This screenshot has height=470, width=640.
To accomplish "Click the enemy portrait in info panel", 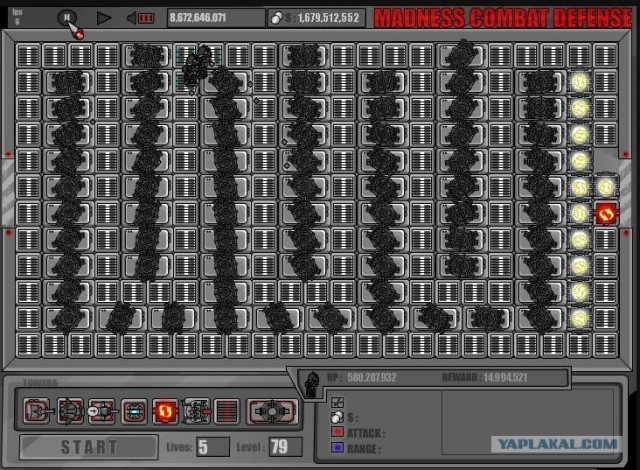I will 313,384.
